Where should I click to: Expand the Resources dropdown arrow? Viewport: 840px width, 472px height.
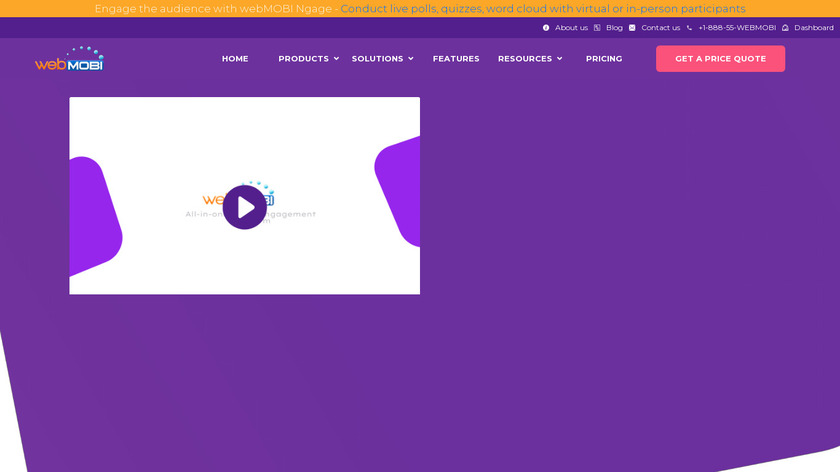click(x=559, y=59)
